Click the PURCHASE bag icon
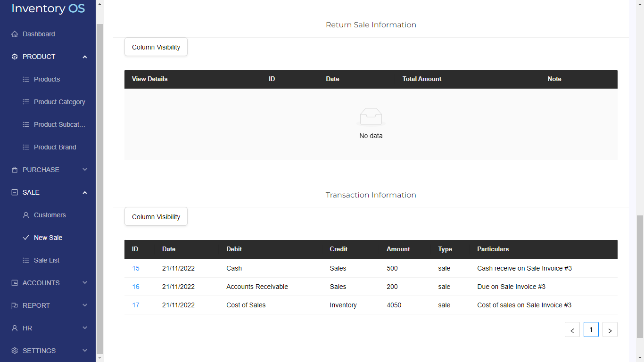This screenshot has height=362, width=644. point(14,169)
